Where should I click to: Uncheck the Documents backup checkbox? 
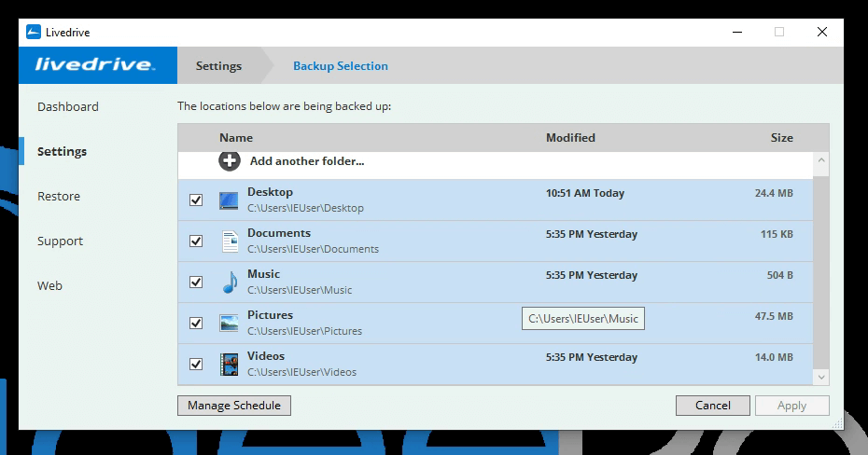point(196,241)
